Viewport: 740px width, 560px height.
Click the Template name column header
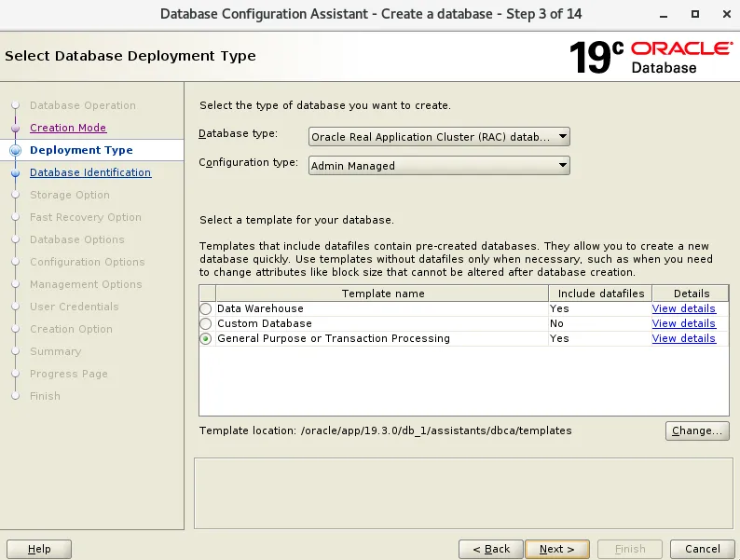point(383,294)
